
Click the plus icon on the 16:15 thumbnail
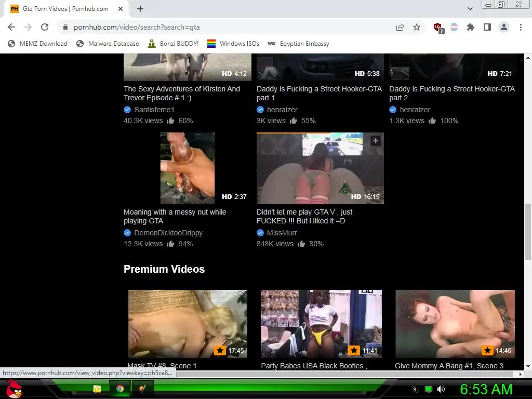pos(375,141)
